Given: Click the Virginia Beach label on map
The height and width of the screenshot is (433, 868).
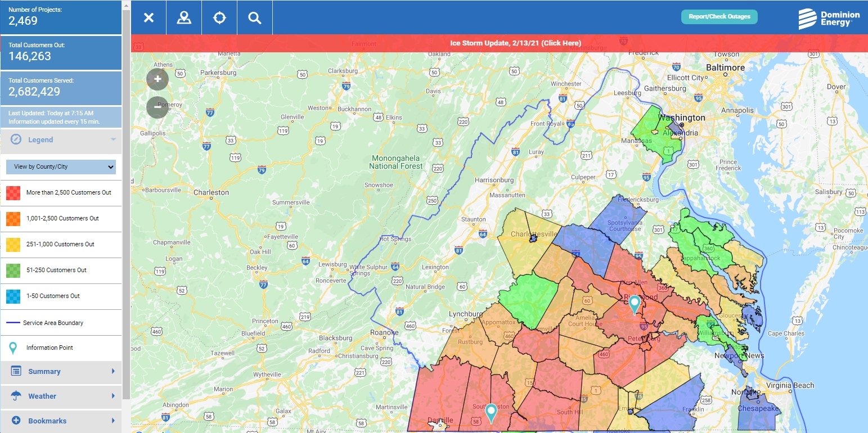Looking at the screenshot, I should (x=790, y=385).
